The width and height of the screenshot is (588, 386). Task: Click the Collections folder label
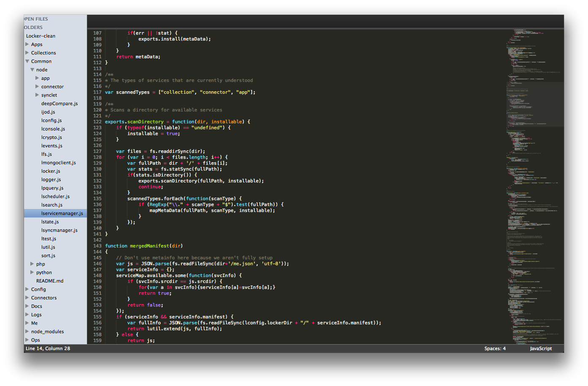coord(43,53)
